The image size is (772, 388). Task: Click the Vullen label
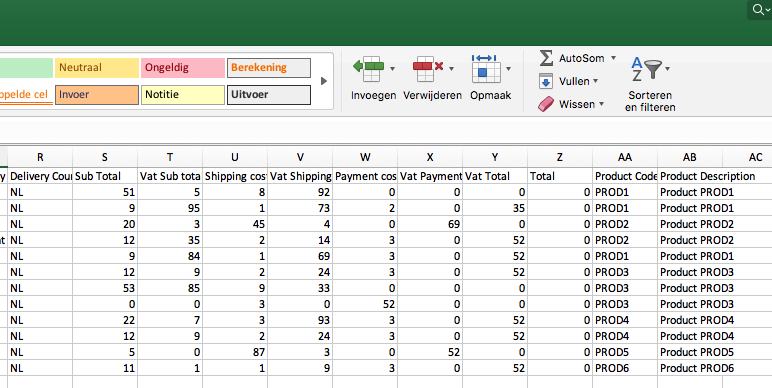[574, 81]
